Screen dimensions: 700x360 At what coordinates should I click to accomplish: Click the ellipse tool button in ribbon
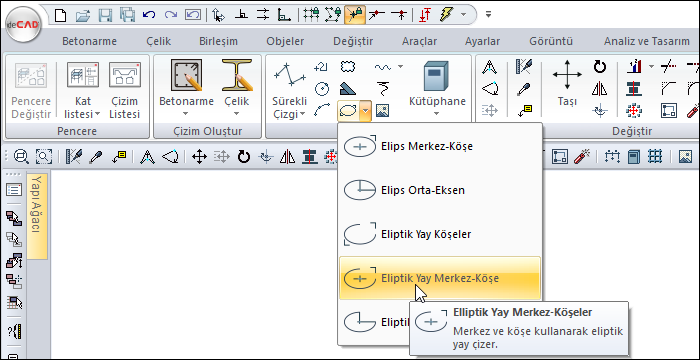pos(348,110)
